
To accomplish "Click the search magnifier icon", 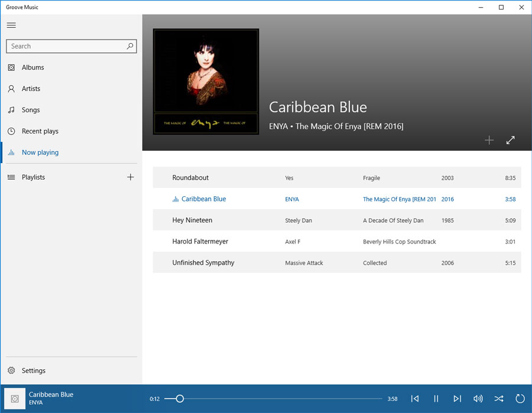I will tap(130, 46).
